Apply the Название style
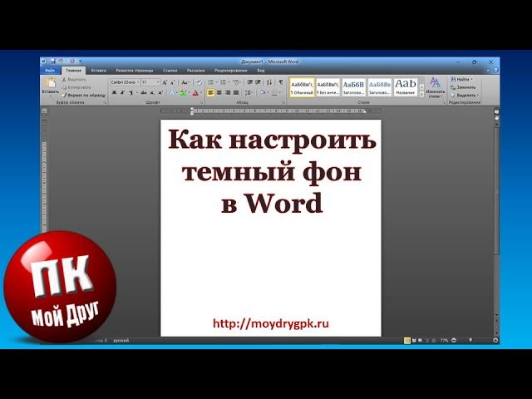532x399 pixels. coord(406,87)
